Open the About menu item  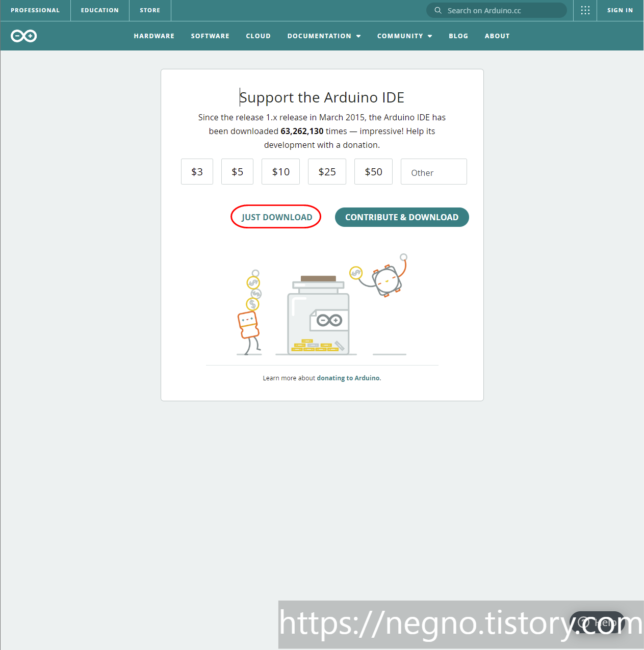point(497,36)
